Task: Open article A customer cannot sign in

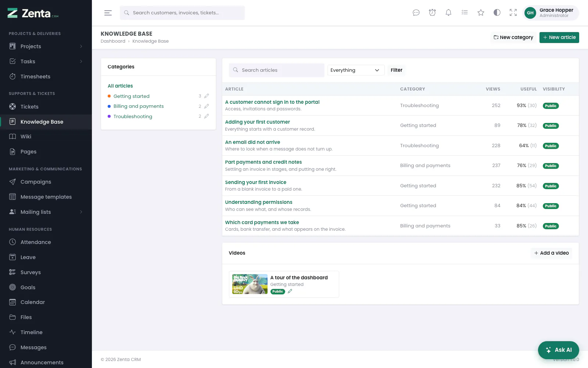Action: point(272,102)
